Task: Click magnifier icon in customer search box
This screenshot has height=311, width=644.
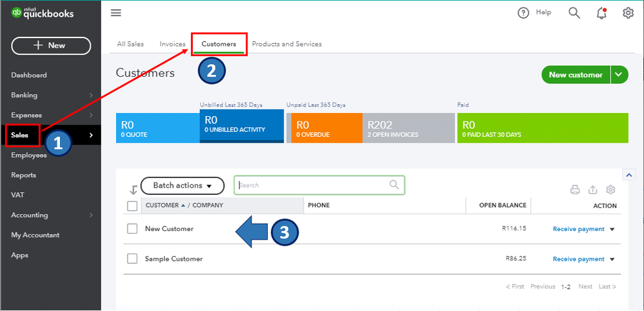Action: pos(394,185)
